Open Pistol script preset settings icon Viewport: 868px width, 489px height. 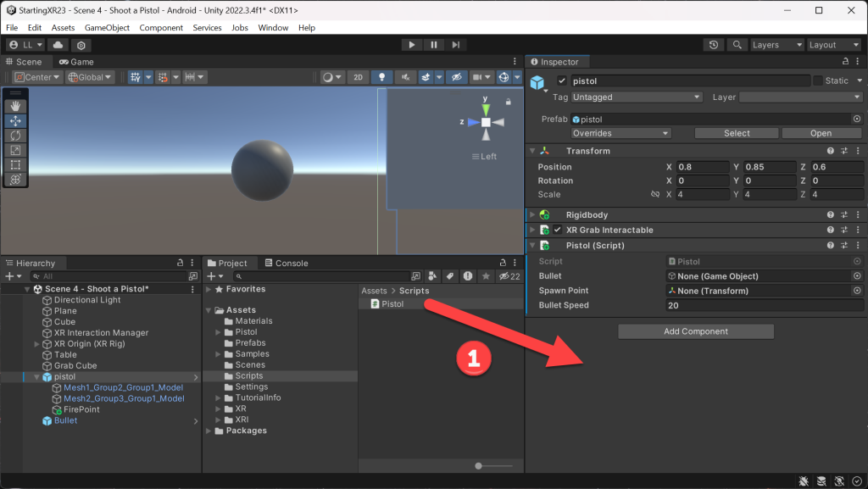click(844, 245)
